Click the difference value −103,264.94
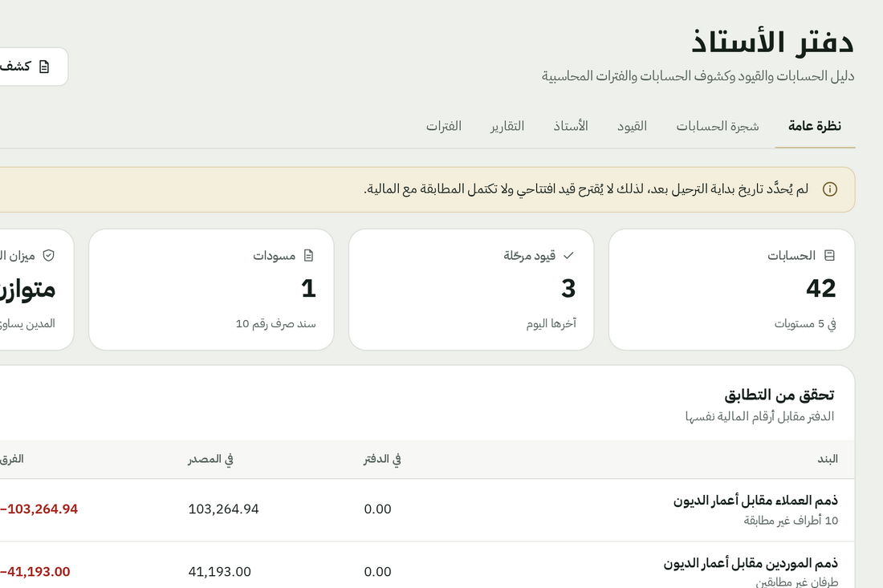This screenshot has width=883, height=588. pos(39,509)
